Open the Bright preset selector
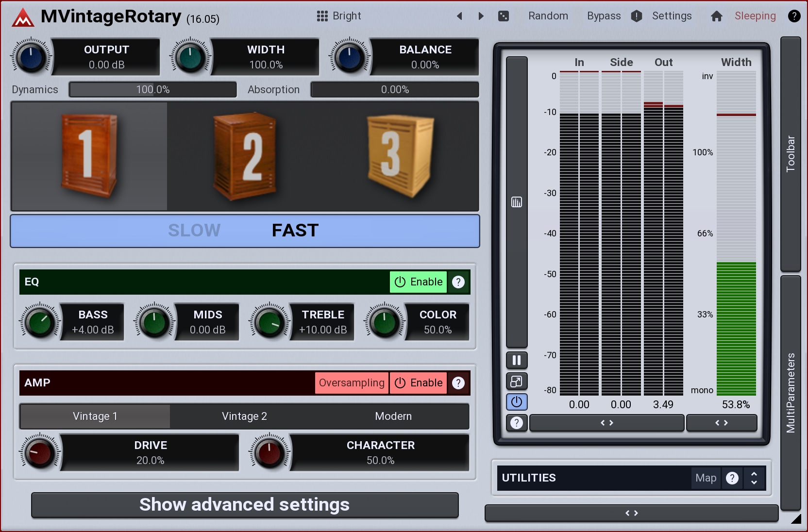The image size is (808, 532). tap(347, 16)
